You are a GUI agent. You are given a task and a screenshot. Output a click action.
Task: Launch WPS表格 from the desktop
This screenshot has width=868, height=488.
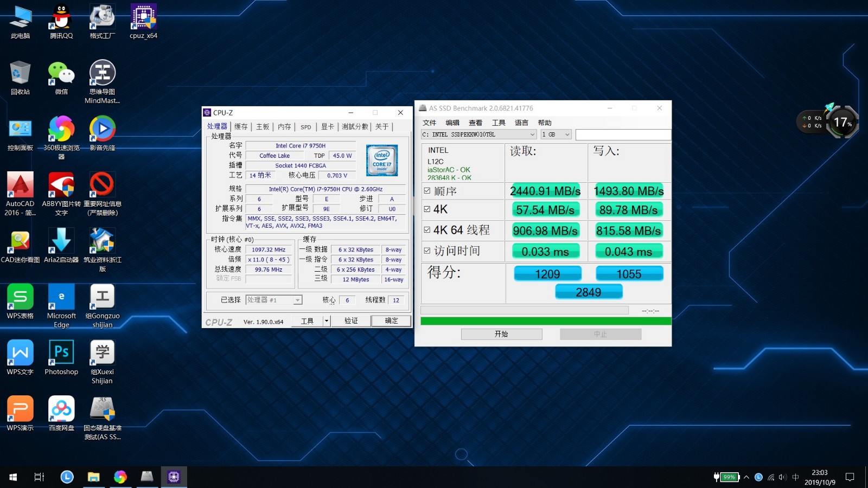20,301
